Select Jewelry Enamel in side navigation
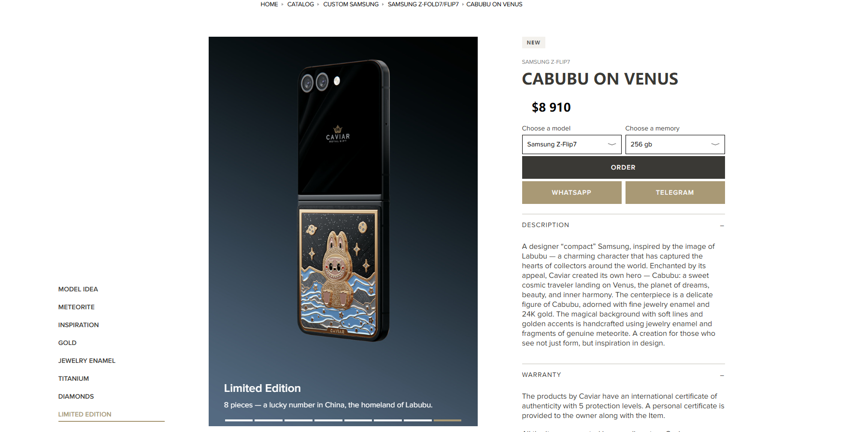Image resolution: width=868 pixels, height=432 pixels. pos(87,360)
